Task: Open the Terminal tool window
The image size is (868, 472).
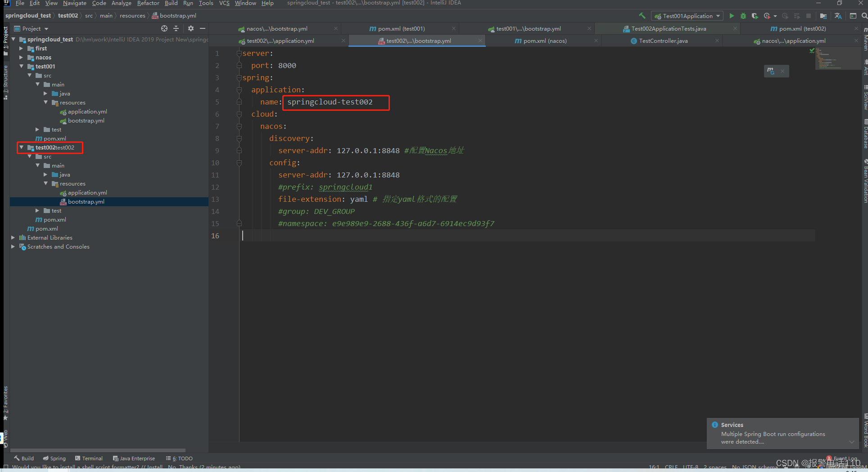Action: click(92, 458)
